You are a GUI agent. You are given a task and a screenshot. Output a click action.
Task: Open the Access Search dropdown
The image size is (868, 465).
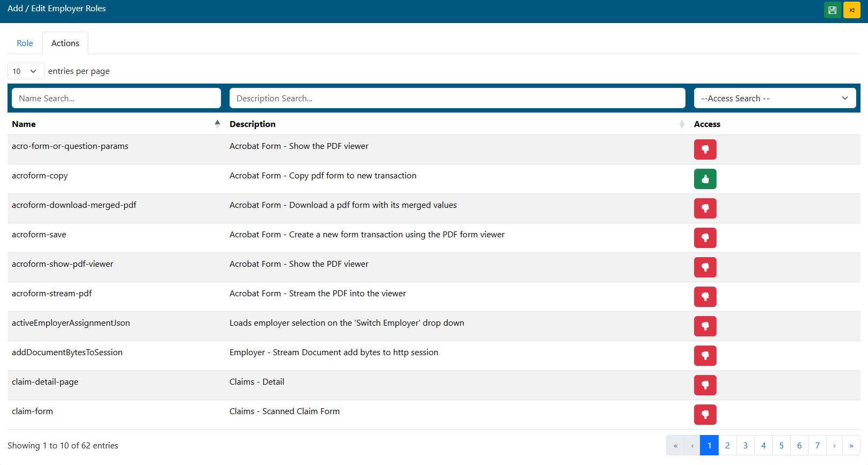tap(774, 99)
